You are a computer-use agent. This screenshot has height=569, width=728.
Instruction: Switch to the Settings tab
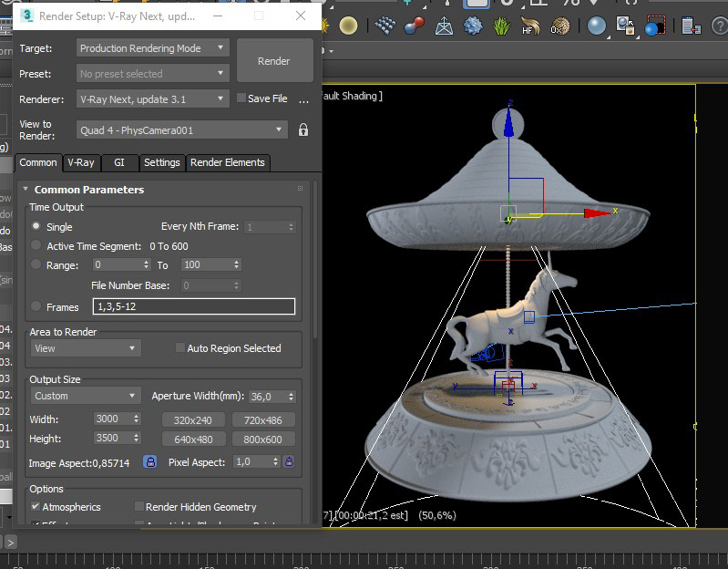[161, 162]
